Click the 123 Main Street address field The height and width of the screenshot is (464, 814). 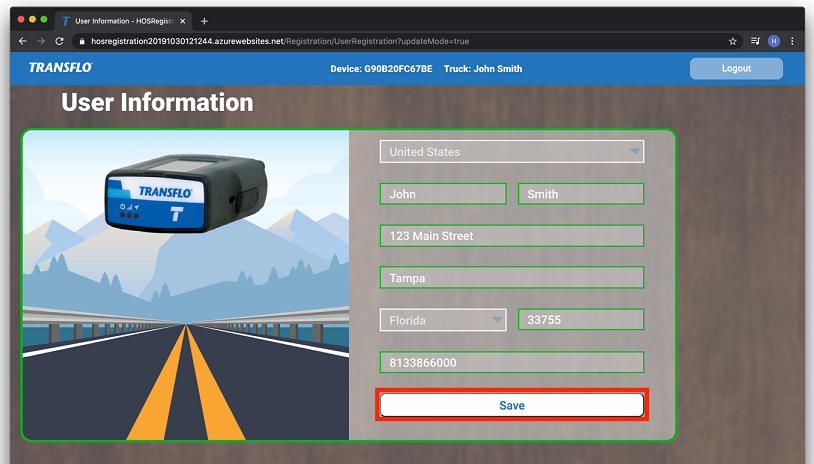(x=511, y=236)
